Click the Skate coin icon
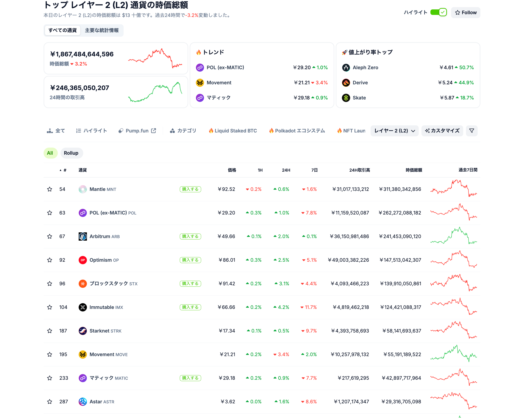 click(346, 98)
